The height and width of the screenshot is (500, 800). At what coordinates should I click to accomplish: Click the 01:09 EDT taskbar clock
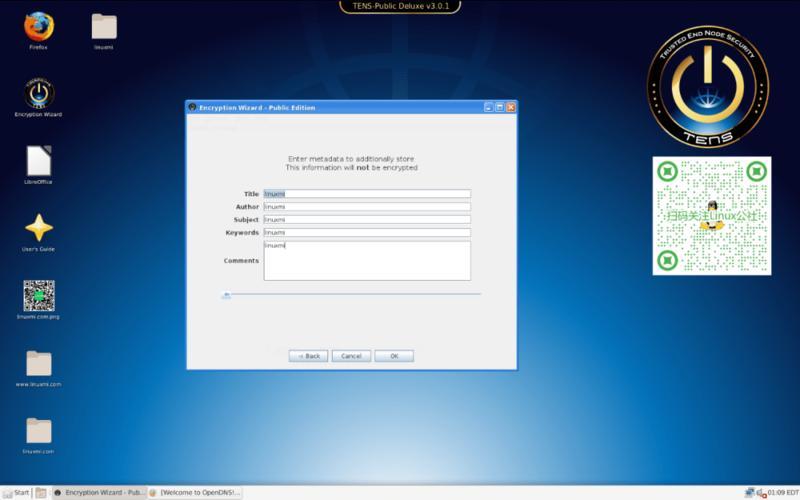click(784, 493)
